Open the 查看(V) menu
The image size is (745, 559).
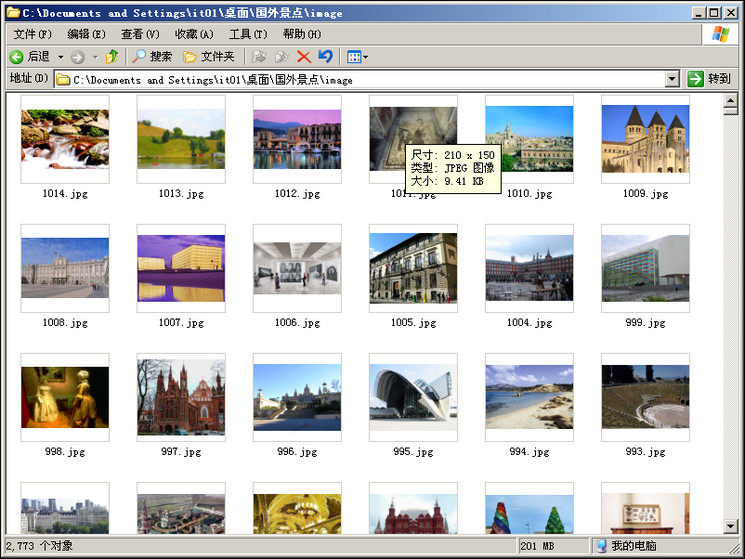pyautogui.click(x=140, y=34)
